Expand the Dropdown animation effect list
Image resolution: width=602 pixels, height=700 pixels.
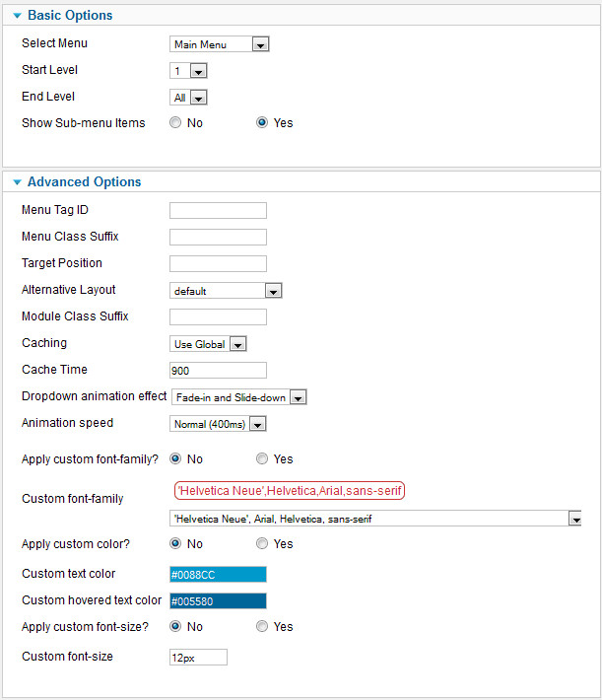tap(238, 397)
